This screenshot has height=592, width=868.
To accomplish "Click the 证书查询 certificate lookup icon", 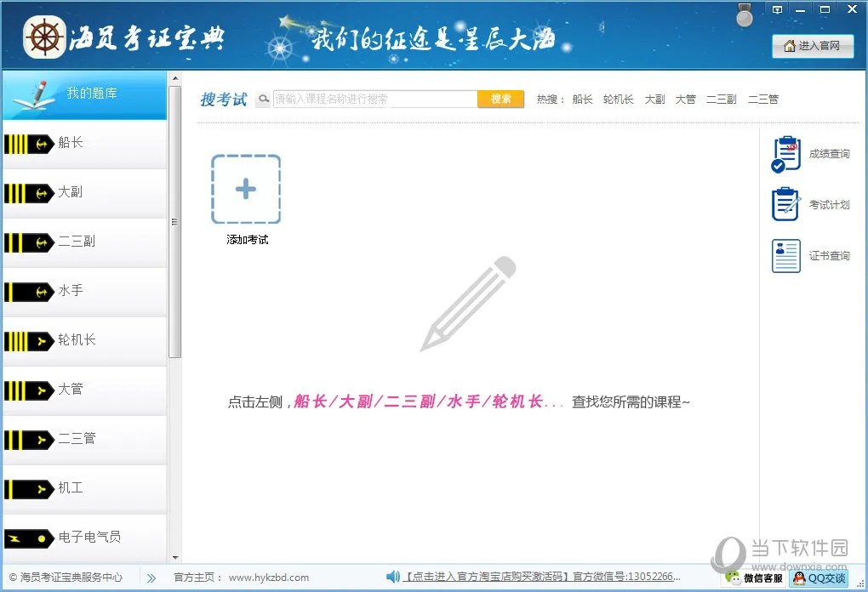I will 786,256.
